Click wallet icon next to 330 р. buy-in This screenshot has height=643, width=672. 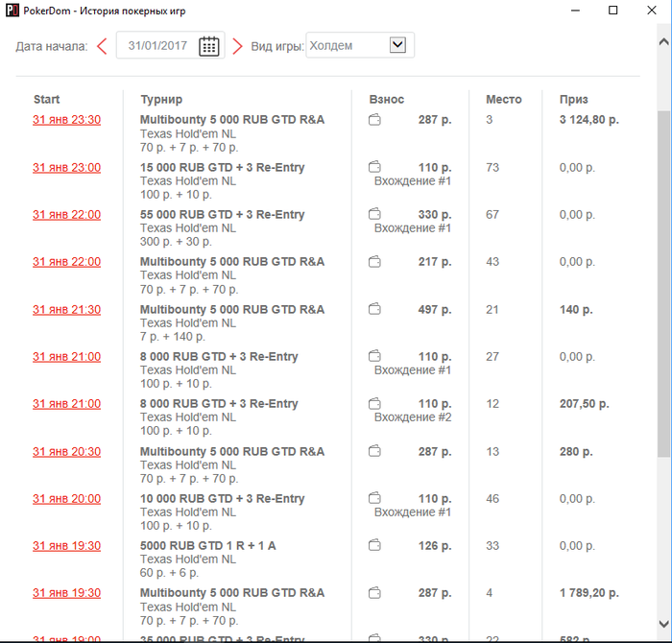coord(374,213)
